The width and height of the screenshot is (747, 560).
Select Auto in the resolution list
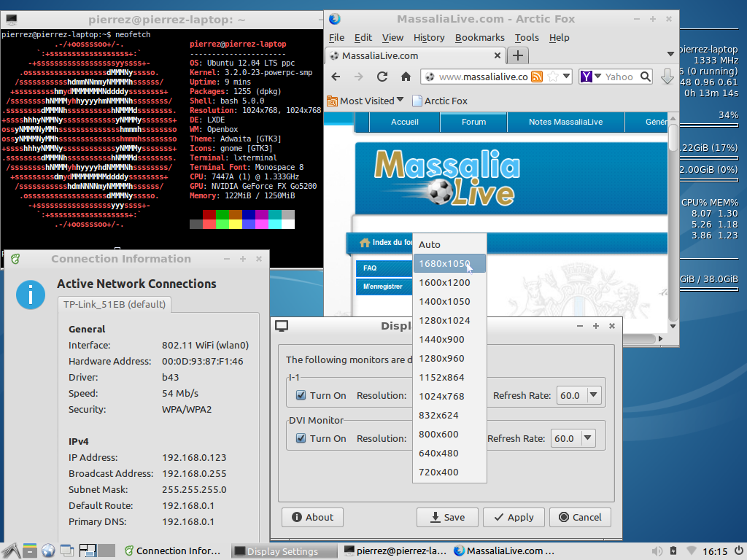click(449, 244)
